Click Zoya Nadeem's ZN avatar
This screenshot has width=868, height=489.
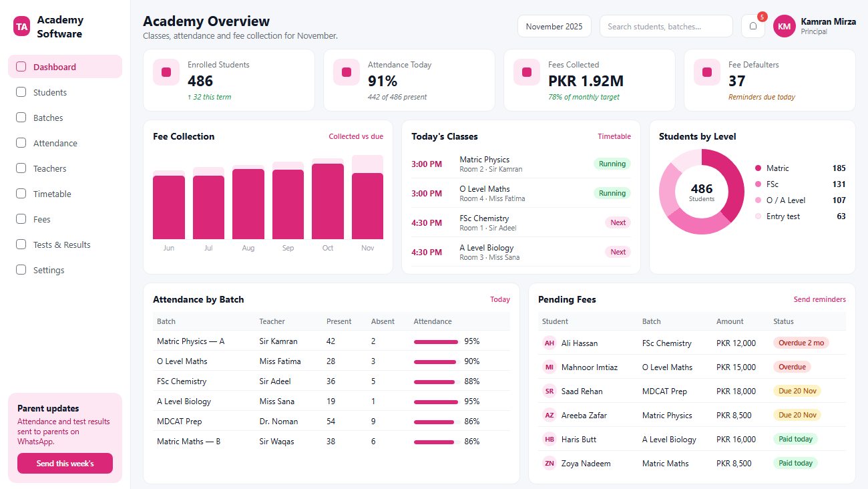tap(550, 464)
